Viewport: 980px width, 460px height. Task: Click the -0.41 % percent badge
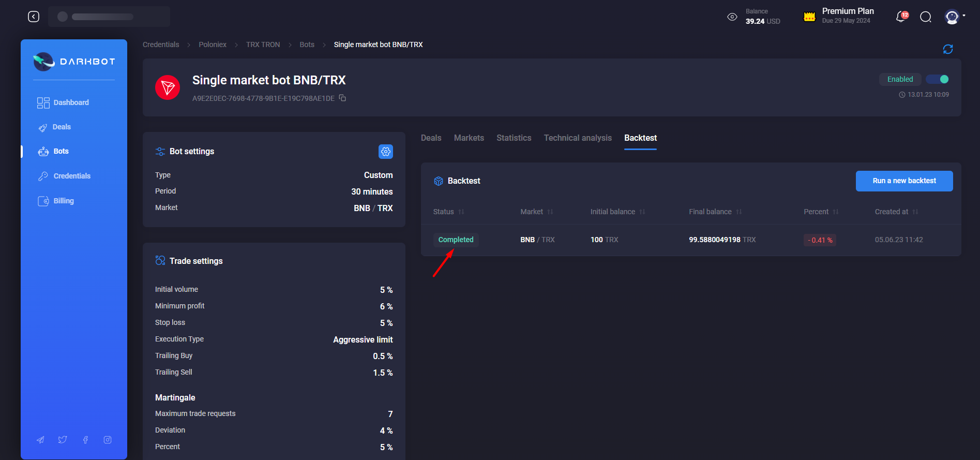pyautogui.click(x=820, y=240)
